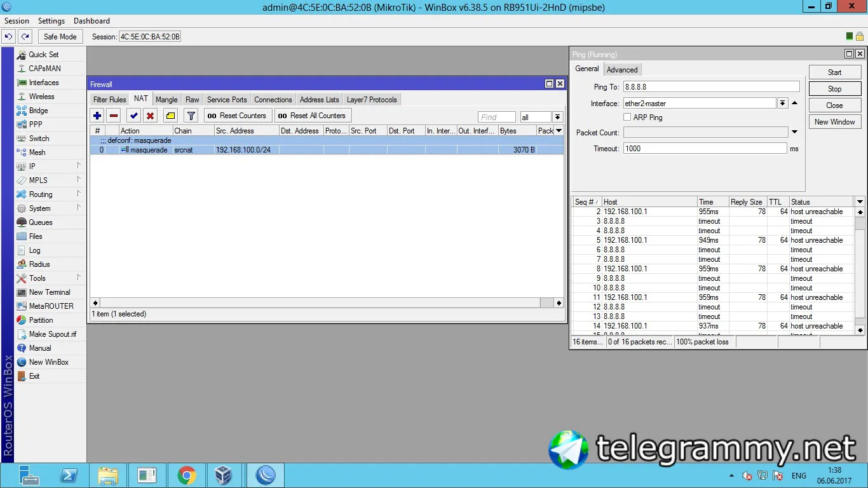Expand the IP submenu arrow
Viewport: 868px width, 488px height.
click(79, 166)
